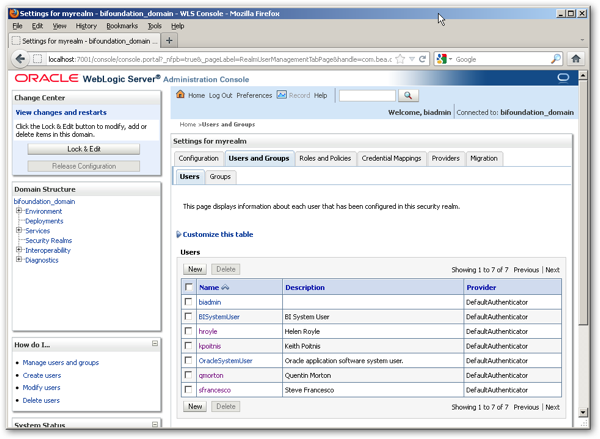Click the reload page icon
This screenshot has width=600, height=439.
click(x=422, y=59)
